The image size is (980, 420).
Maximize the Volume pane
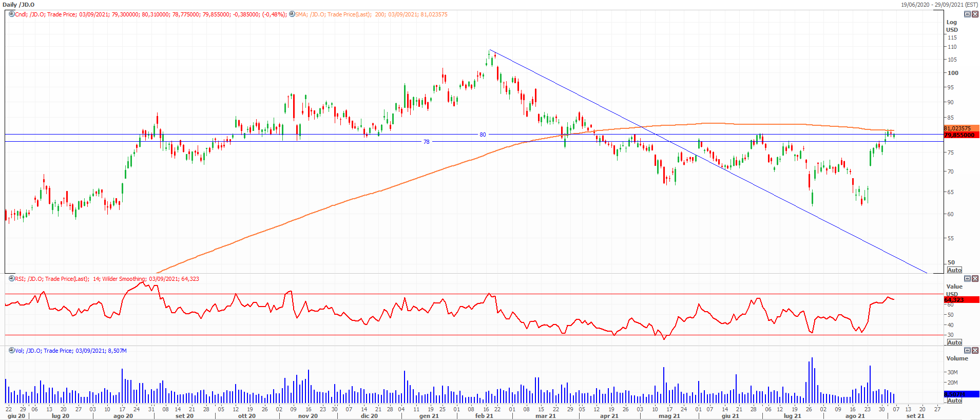(967, 351)
